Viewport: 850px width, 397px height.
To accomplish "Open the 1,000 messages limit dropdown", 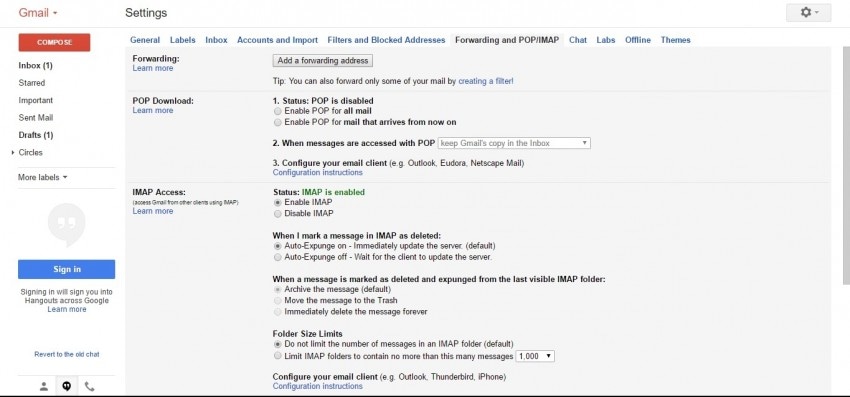I will point(535,356).
